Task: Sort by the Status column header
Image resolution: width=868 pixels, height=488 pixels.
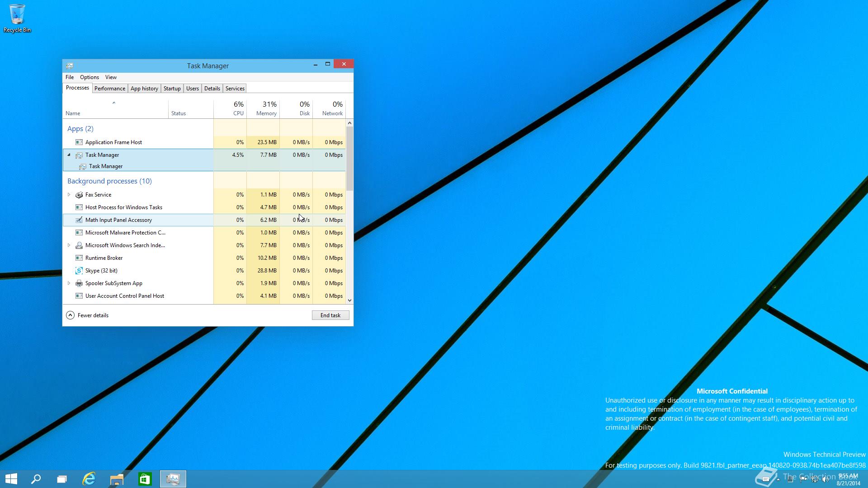Action: (x=191, y=109)
